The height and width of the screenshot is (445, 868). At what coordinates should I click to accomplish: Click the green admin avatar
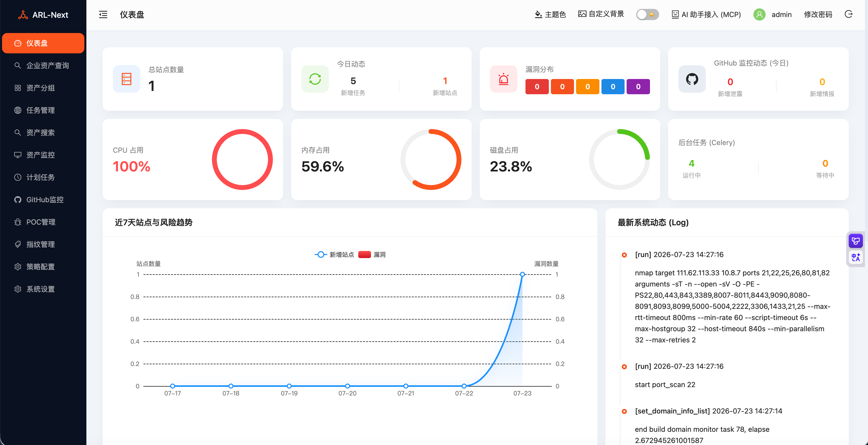(759, 14)
